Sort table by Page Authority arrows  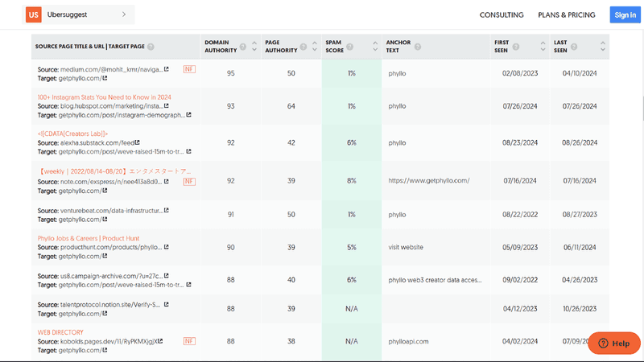315,47
